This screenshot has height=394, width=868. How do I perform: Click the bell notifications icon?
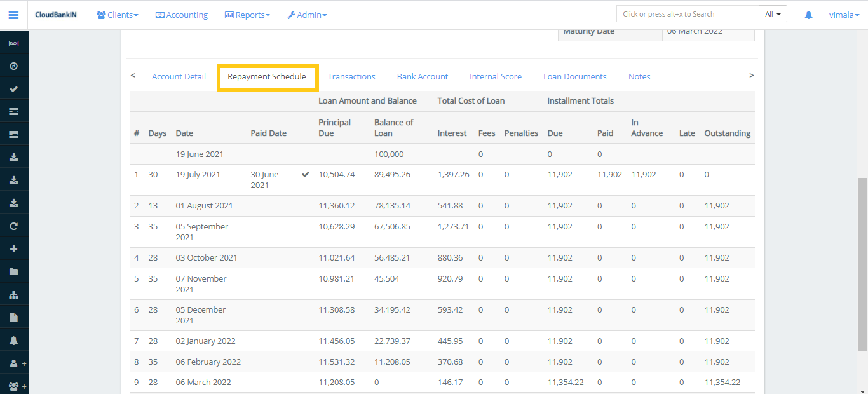click(808, 14)
